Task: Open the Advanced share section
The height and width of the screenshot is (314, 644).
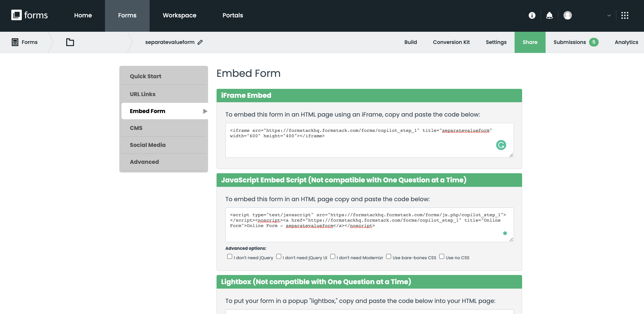Action: tap(144, 162)
